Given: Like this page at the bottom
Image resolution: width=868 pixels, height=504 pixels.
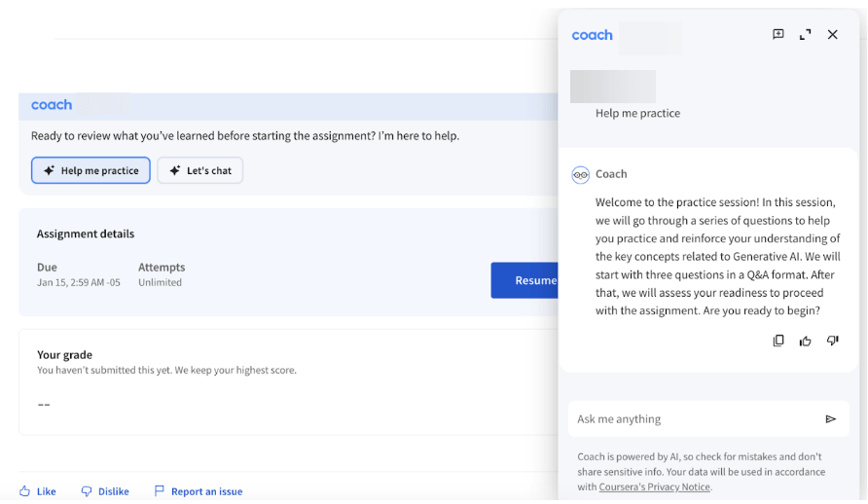Looking at the screenshot, I should click(38, 491).
